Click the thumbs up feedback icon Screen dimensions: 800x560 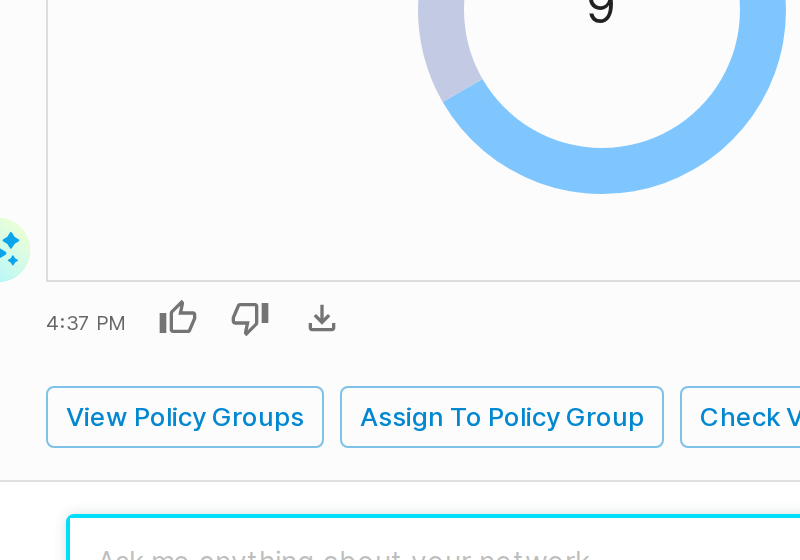point(178,317)
